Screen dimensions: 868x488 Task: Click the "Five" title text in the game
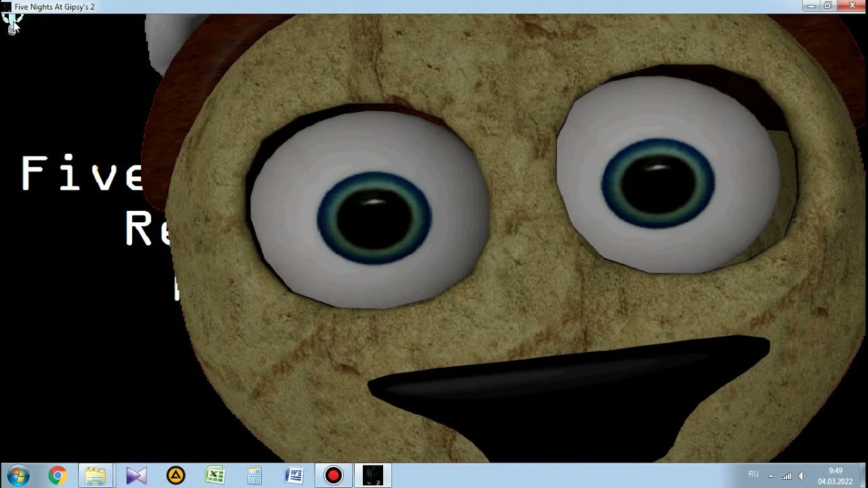[x=81, y=174]
